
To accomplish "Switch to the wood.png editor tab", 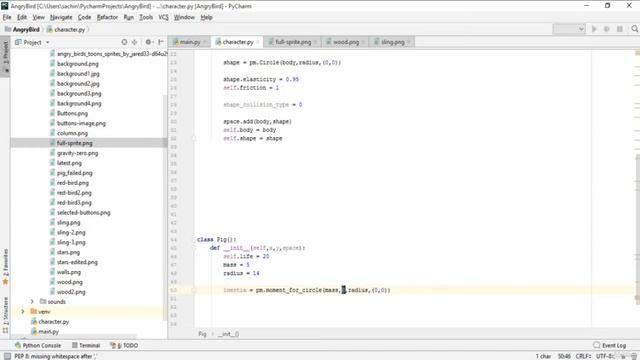I will tap(346, 42).
